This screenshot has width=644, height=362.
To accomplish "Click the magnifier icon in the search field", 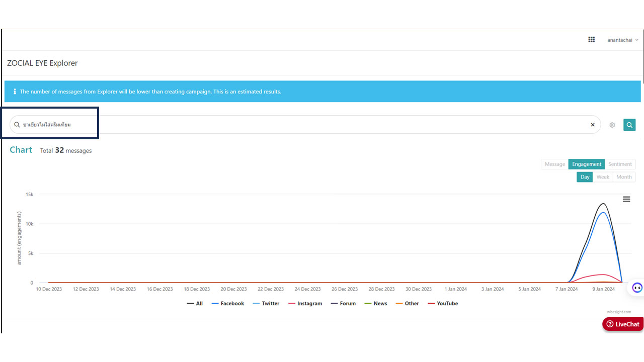I will pos(17,125).
